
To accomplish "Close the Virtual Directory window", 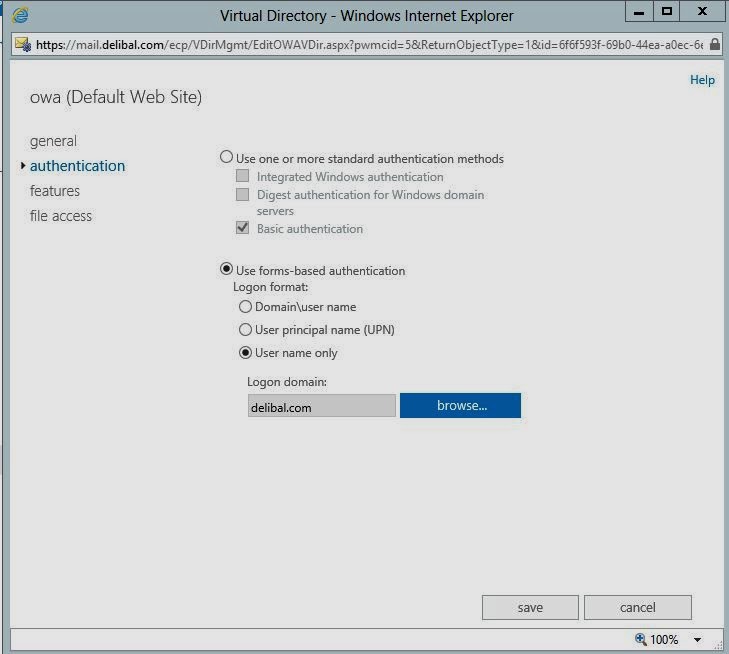I will 703,11.
